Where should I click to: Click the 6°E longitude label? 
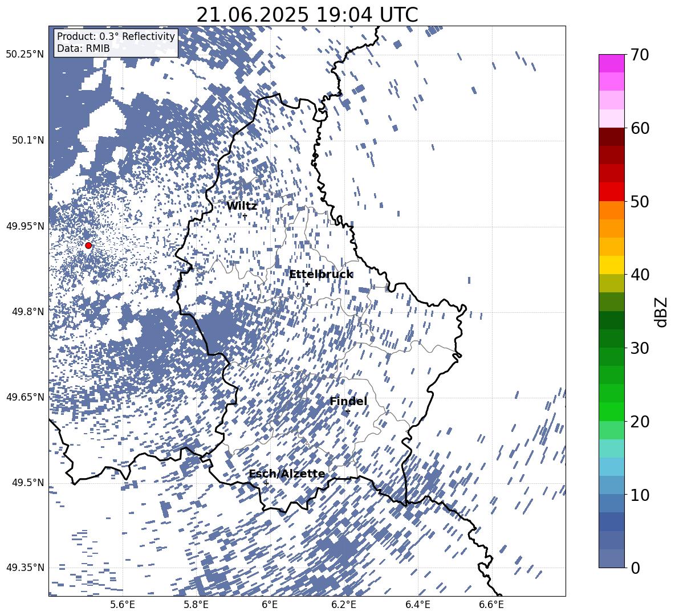tap(270, 605)
